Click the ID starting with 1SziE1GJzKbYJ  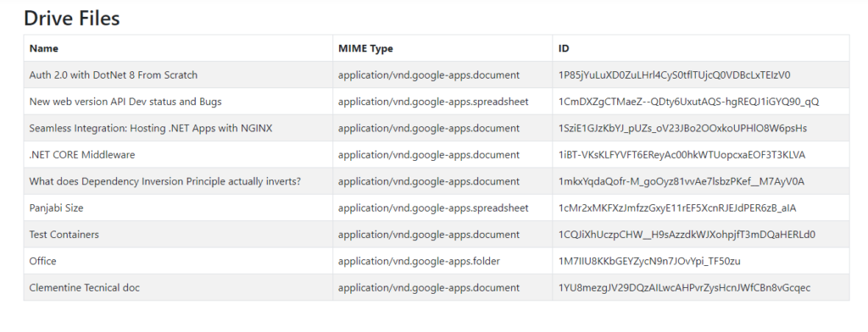point(682,128)
